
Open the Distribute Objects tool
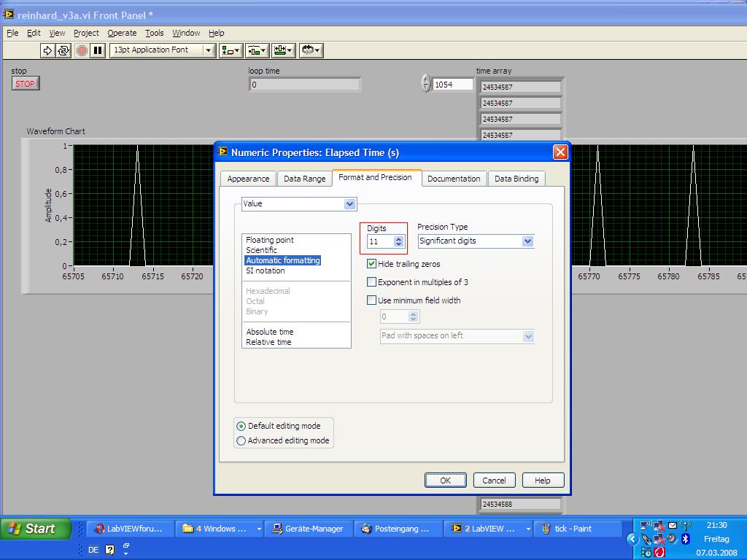coord(257,50)
